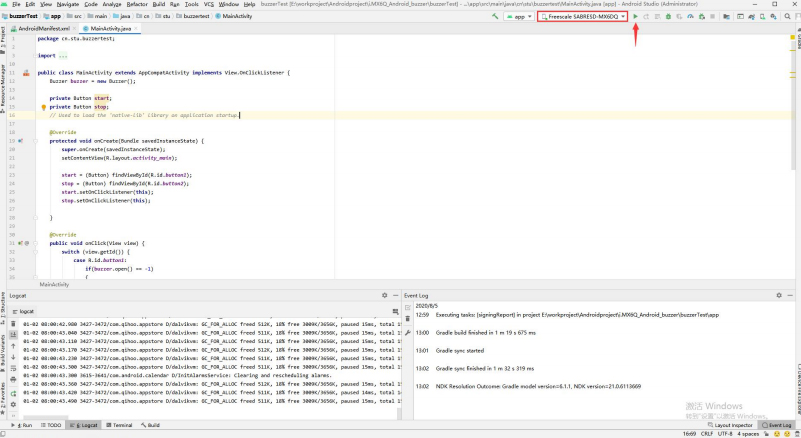The image size is (801, 438).
Task: Click the green Run app button
Action: pos(636,17)
